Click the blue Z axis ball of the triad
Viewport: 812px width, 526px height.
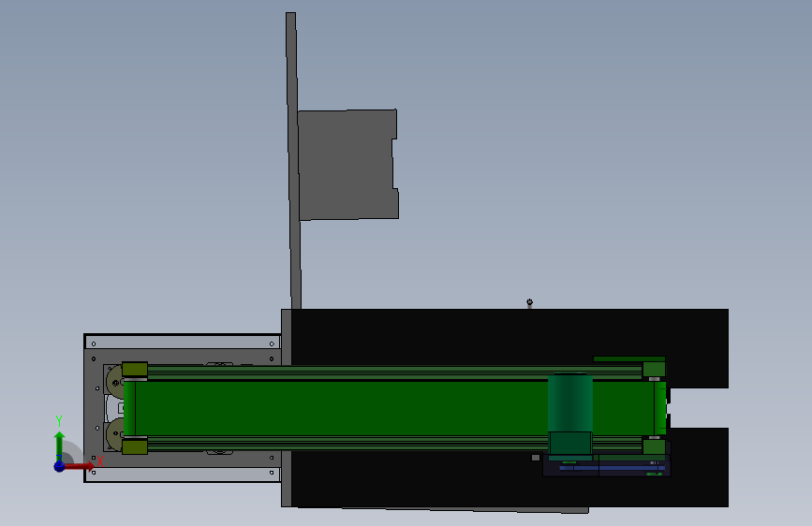coord(60,466)
